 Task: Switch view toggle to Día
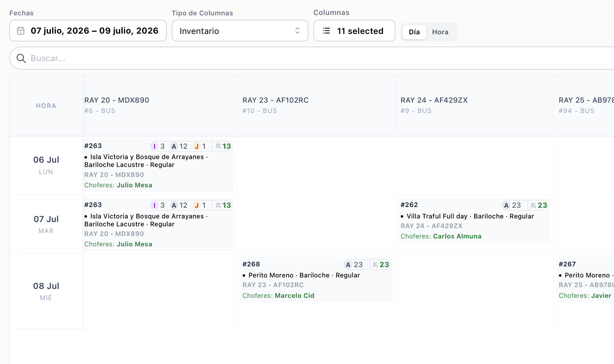414,32
